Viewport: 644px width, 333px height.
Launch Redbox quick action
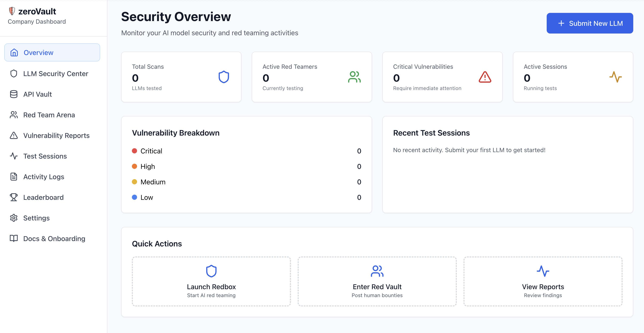211,281
